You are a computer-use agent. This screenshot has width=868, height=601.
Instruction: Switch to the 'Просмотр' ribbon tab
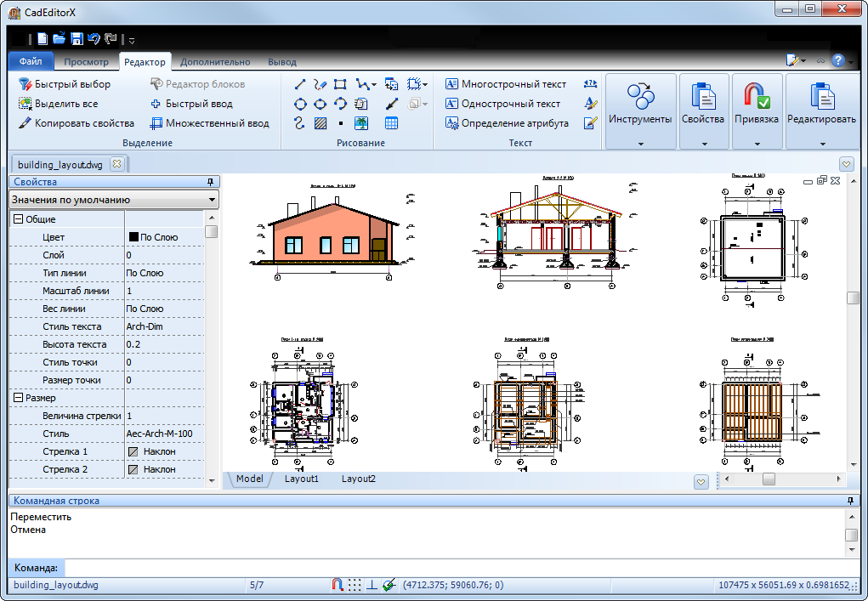click(x=86, y=62)
